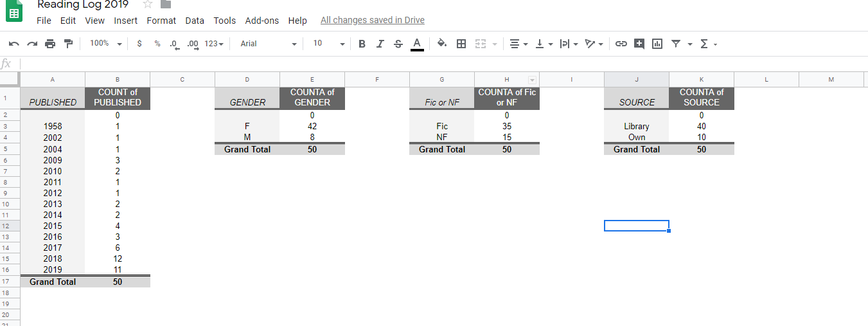Image resolution: width=868 pixels, height=326 pixels.
Task: Open the text color picker
Action: [x=416, y=44]
